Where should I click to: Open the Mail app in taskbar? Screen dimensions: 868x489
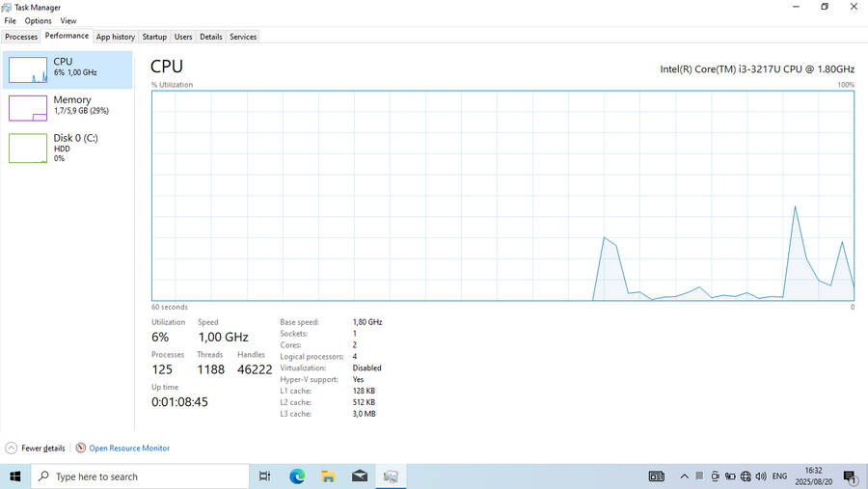tap(359, 476)
